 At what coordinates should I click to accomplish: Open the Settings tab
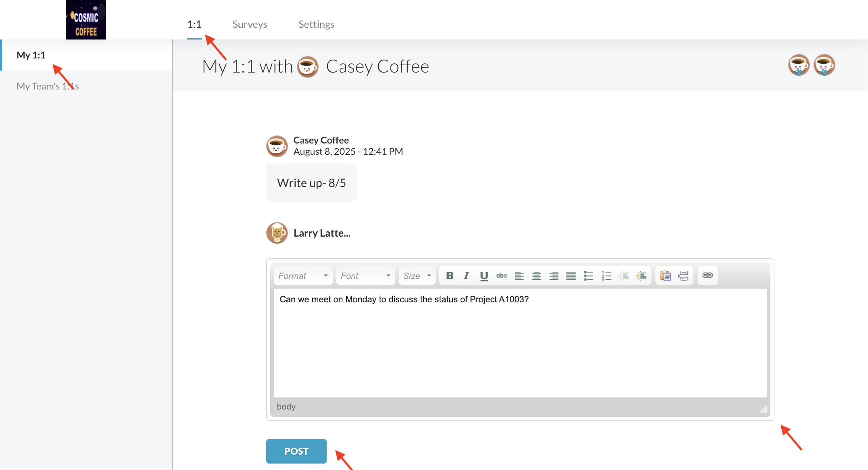click(316, 24)
